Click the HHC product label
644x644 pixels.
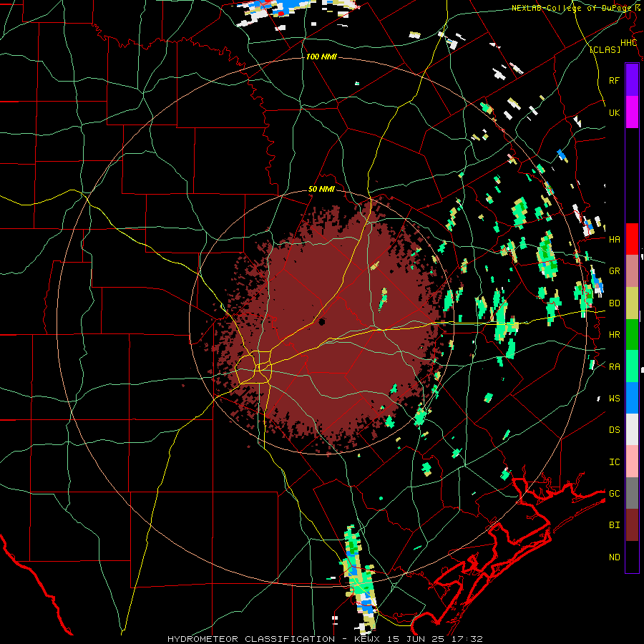click(x=628, y=43)
